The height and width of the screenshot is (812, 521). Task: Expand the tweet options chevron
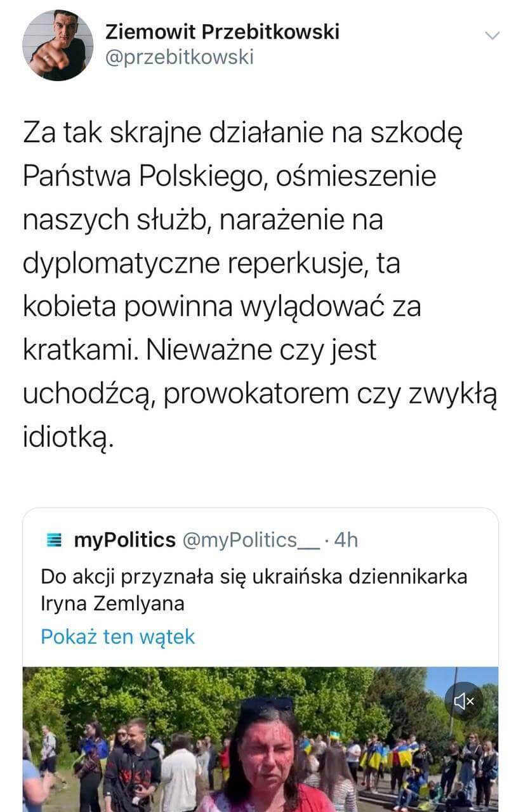click(492, 35)
